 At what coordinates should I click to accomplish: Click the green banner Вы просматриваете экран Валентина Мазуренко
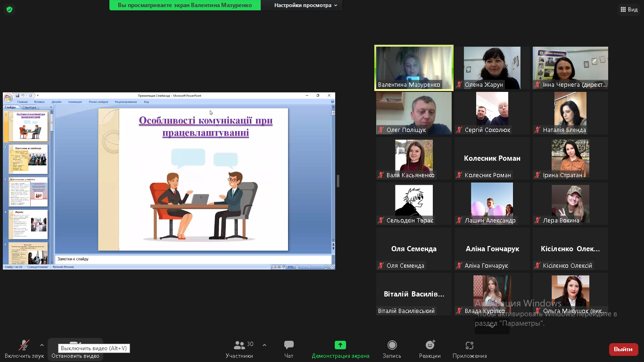(x=184, y=5)
